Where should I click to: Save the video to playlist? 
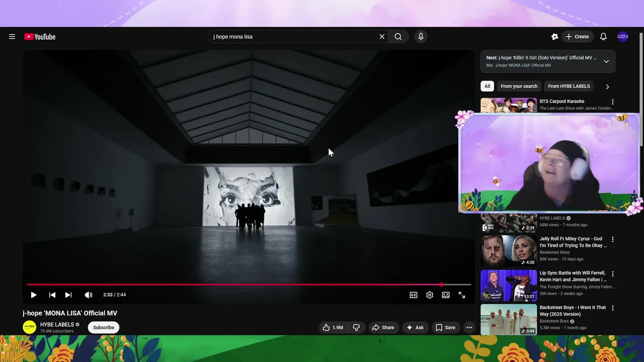(445, 327)
